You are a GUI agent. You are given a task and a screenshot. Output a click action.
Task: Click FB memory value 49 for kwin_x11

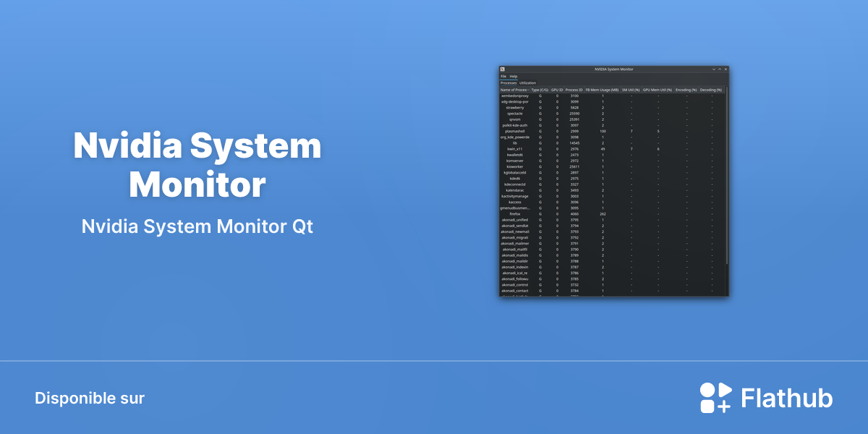[x=603, y=149]
